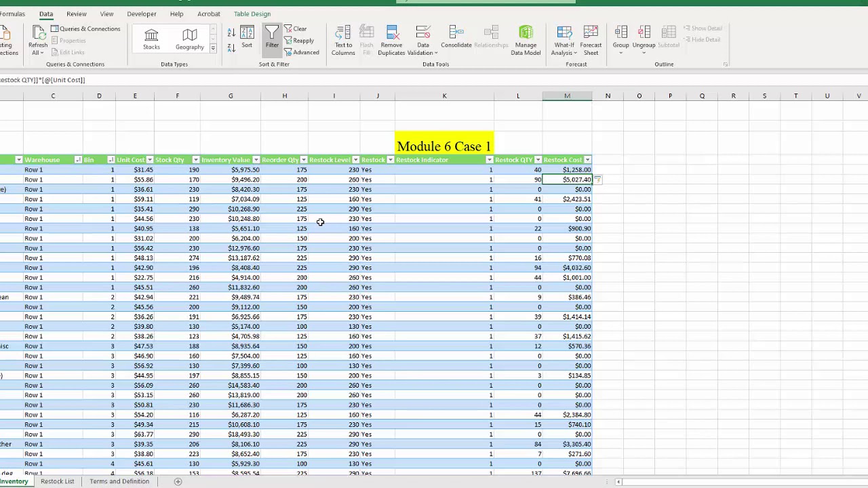Select column M header
This screenshot has height=488, width=868.
[567, 96]
